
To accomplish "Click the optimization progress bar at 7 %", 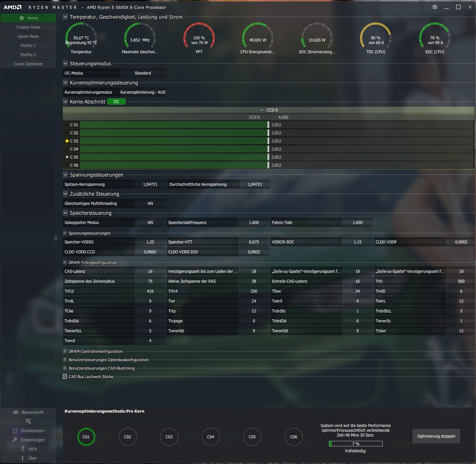I will 356,444.
